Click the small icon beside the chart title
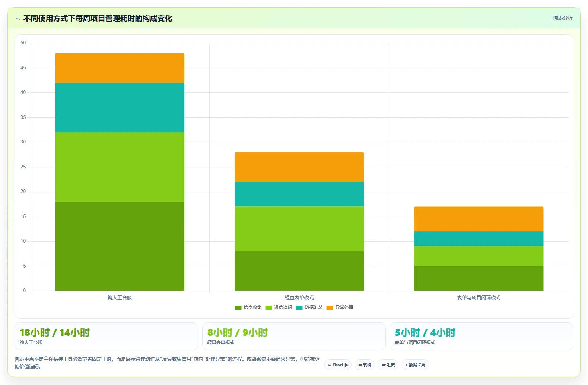Viewport: 588px width, 385px height. pyautogui.click(x=18, y=19)
